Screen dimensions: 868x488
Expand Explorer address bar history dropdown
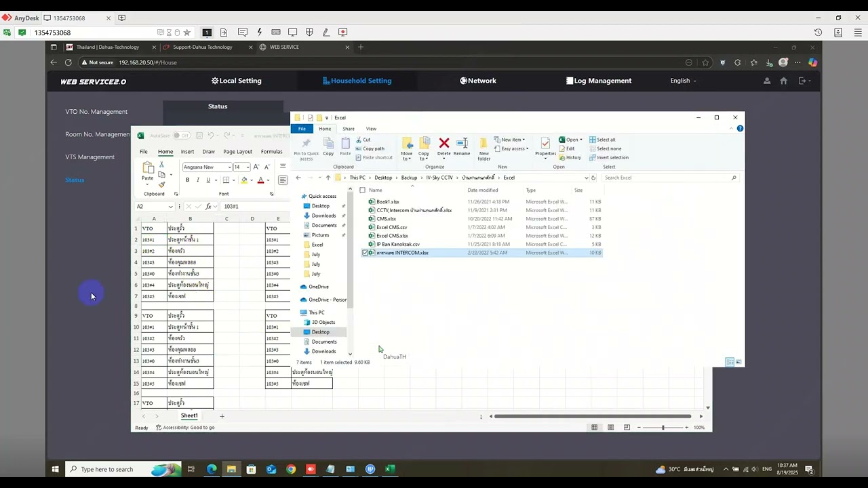tap(587, 178)
